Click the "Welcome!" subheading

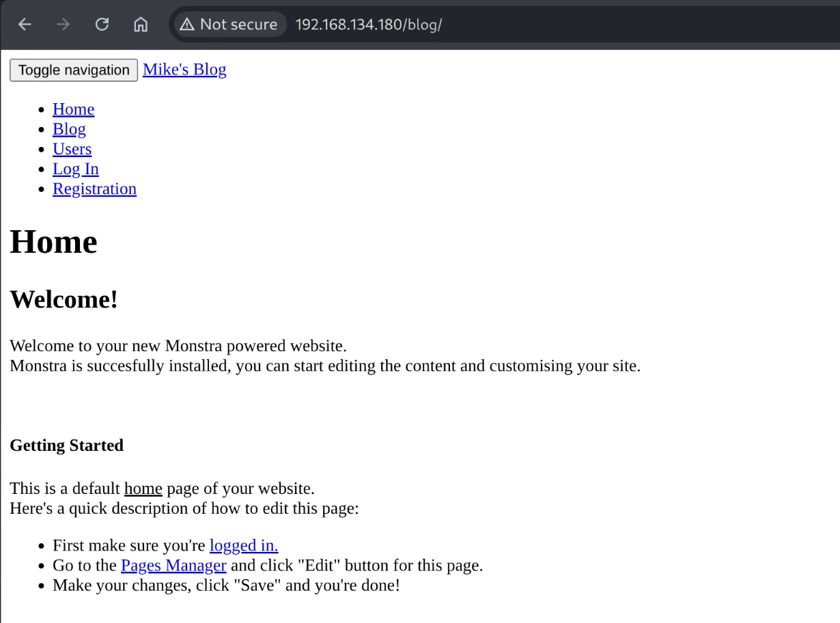(64, 299)
